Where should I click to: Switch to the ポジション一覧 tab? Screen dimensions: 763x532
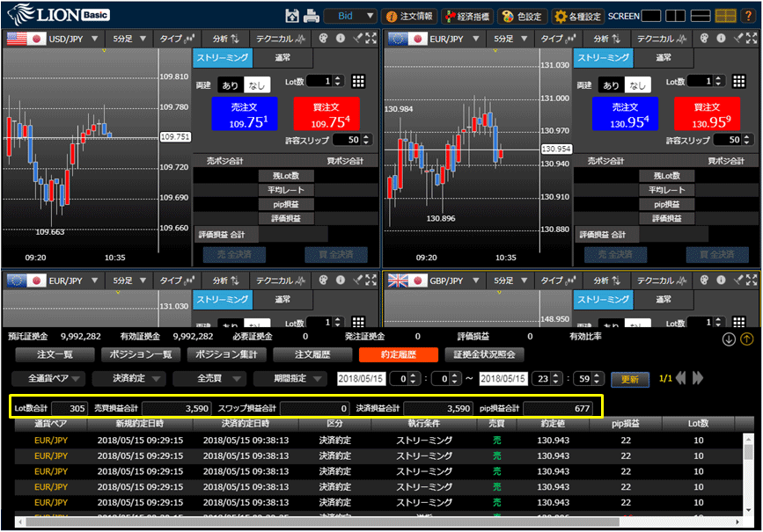(141, 354)
